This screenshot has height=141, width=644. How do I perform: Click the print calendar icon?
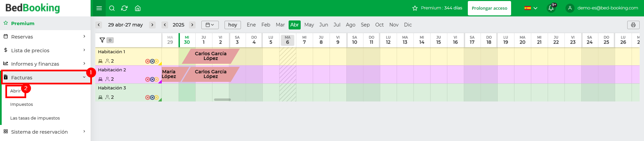[633, 25]
